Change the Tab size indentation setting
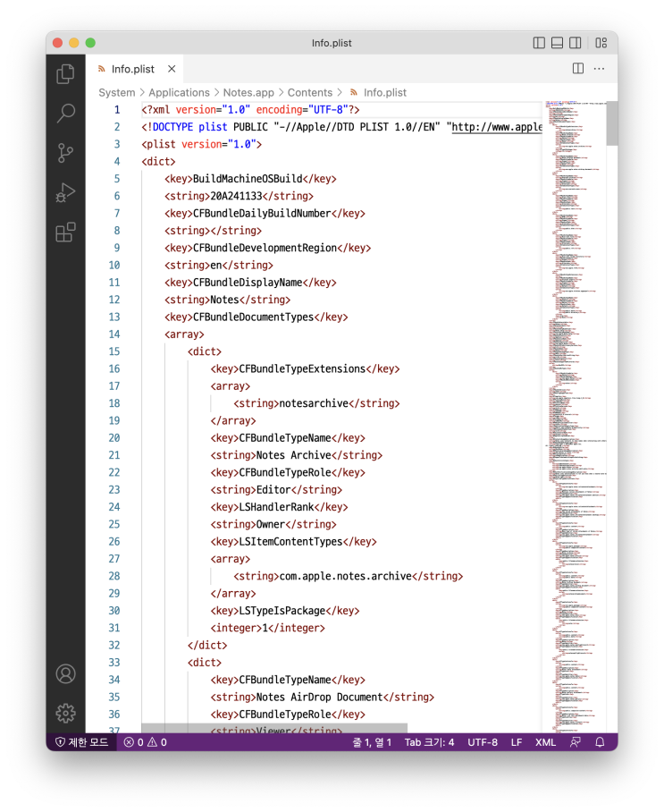 click(x=429, y=742)
